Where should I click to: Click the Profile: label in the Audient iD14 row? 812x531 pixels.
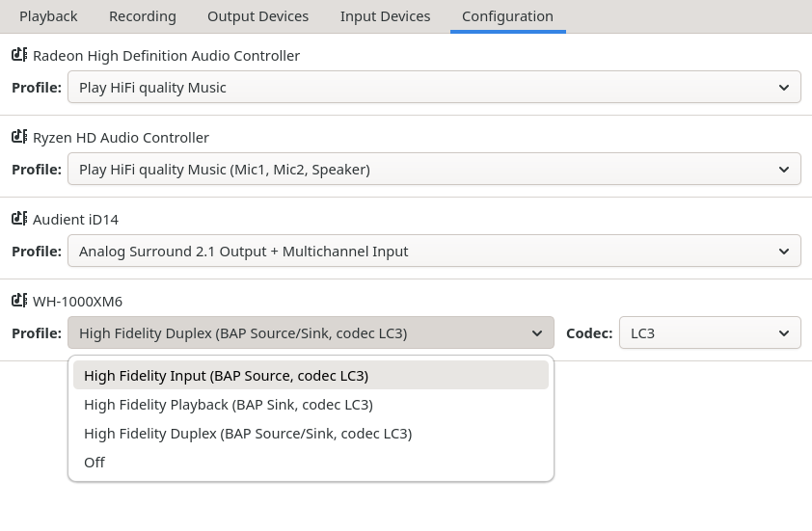coord(37,251)
